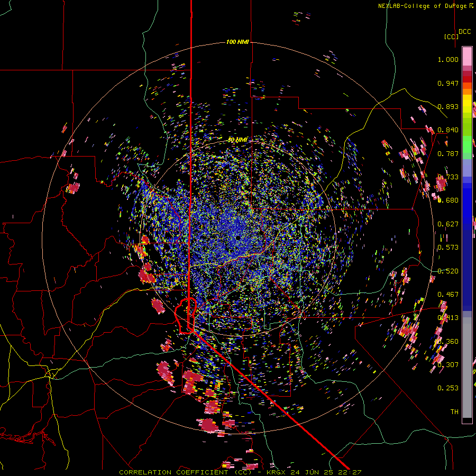Click the 0.627 color scale value
Screen dimensions: 476x476
448,224
